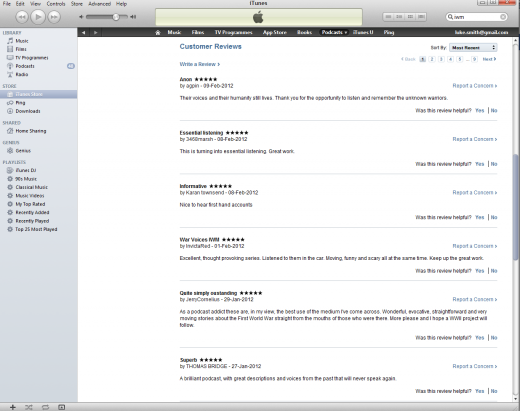Image resolution: width=520 pixels, height=411 pixels.
Task: Click the store Home icon
Action: 158,32
